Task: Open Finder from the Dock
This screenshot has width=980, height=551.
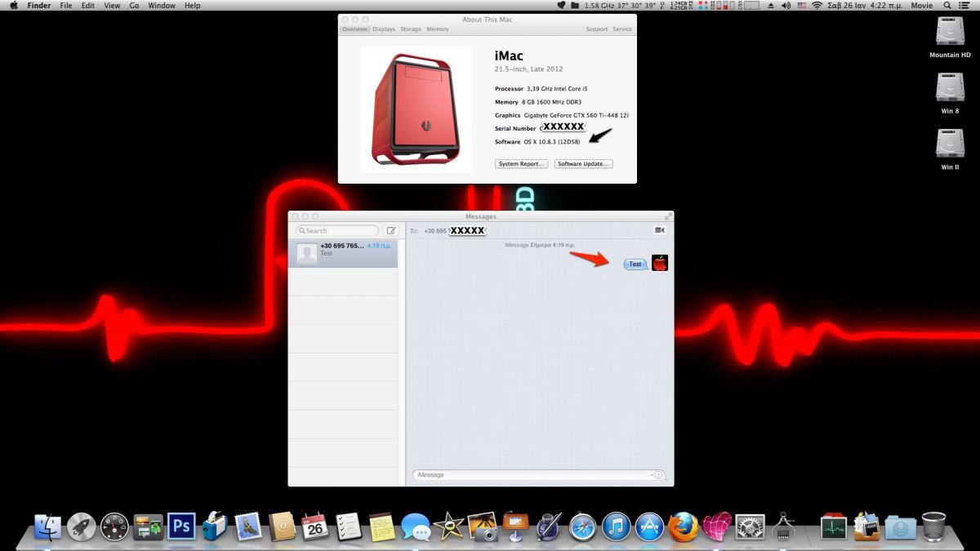Action: pos(48,527)
